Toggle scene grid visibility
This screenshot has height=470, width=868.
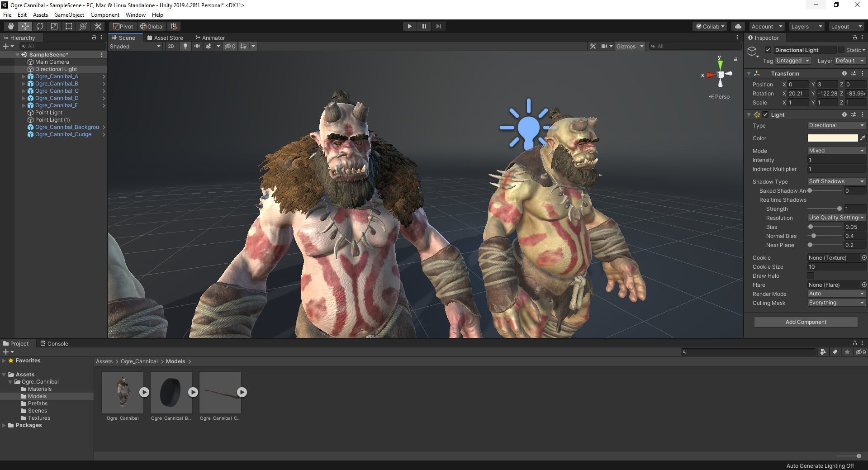pyautogui.click(x=243, y=46)
